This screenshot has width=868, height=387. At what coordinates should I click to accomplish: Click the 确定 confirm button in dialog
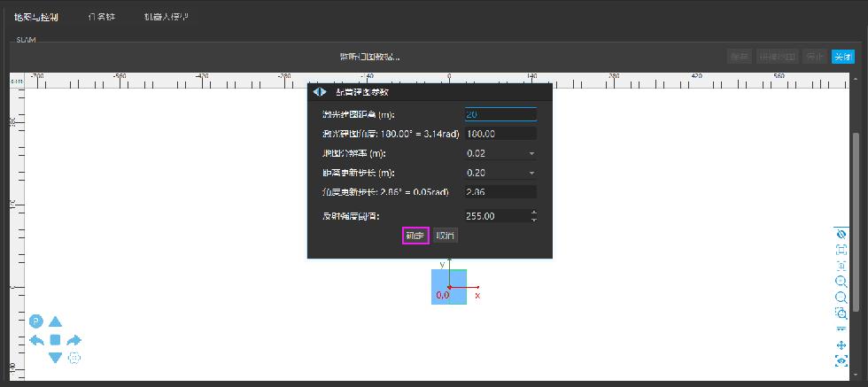415,236
